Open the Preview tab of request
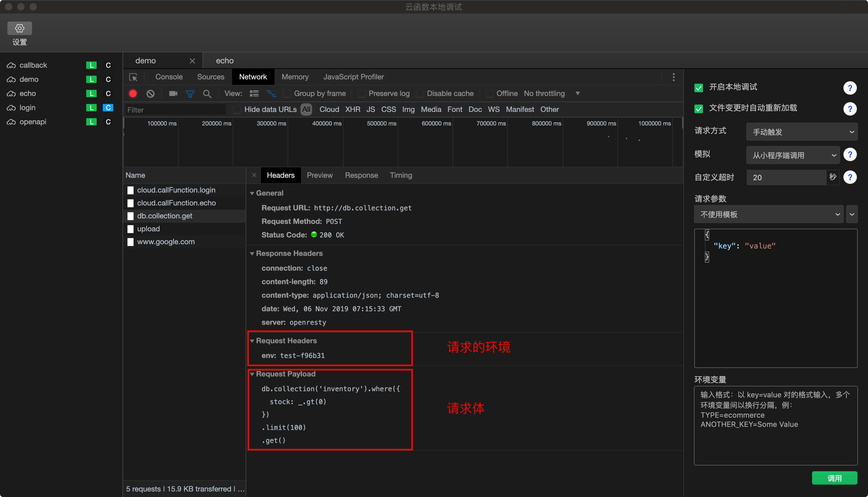The image size is (868, 497). [x=319, y=175]
